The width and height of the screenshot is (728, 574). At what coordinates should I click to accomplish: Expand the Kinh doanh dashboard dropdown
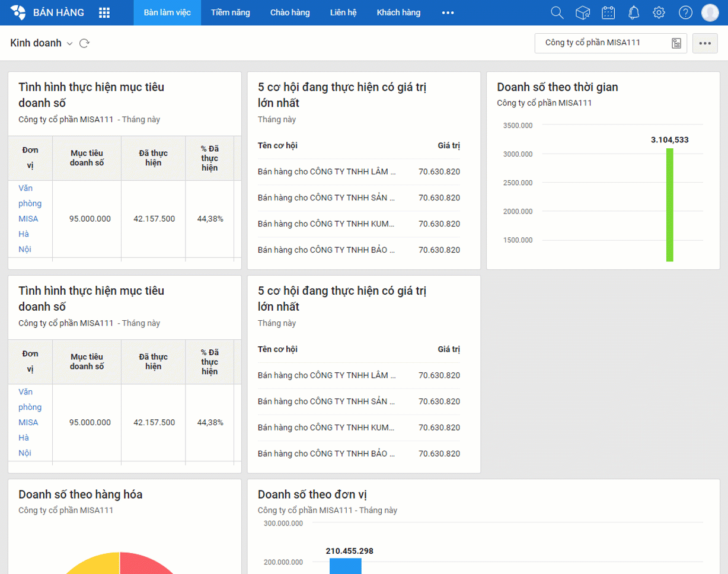(x=69, y=43)
